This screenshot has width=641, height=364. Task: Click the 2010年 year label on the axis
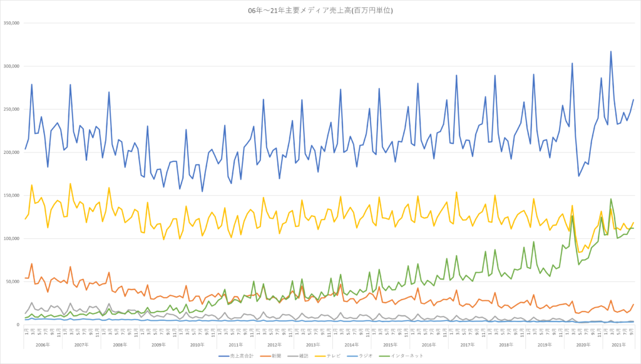pyautogui.click(x=198, y=345)
